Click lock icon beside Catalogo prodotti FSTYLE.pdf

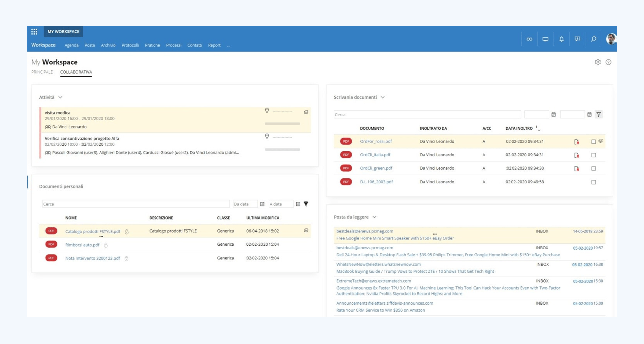click(x=127, y=232)
